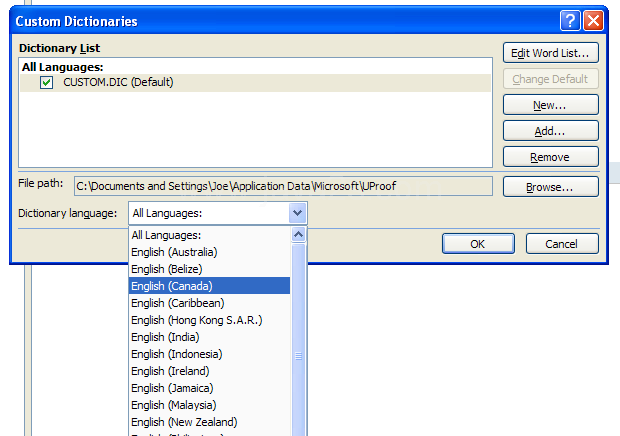Choose English (New Zealand) from list
Image resolution: width=620 pixels, height=436 pixels.
(209, 422)
